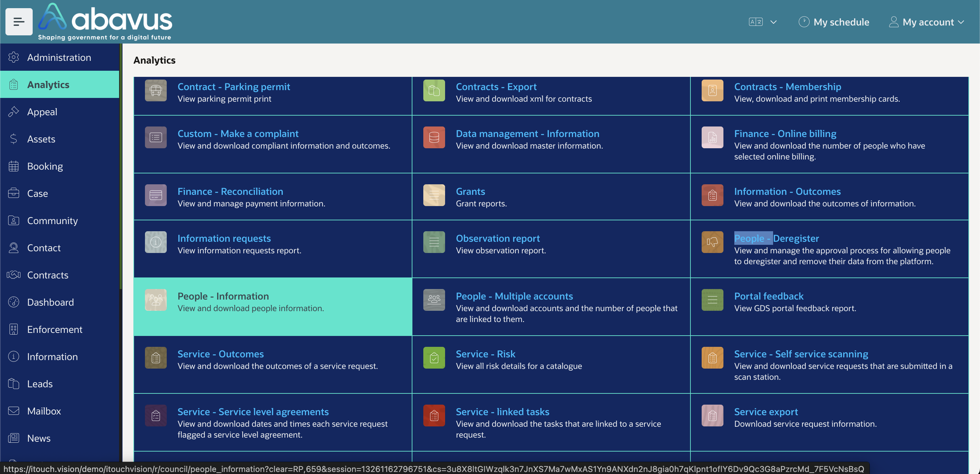The width and height of the screenshot is (980, 474).
Task: Open Service - Self service scanning link
Action: pos(801,354)
